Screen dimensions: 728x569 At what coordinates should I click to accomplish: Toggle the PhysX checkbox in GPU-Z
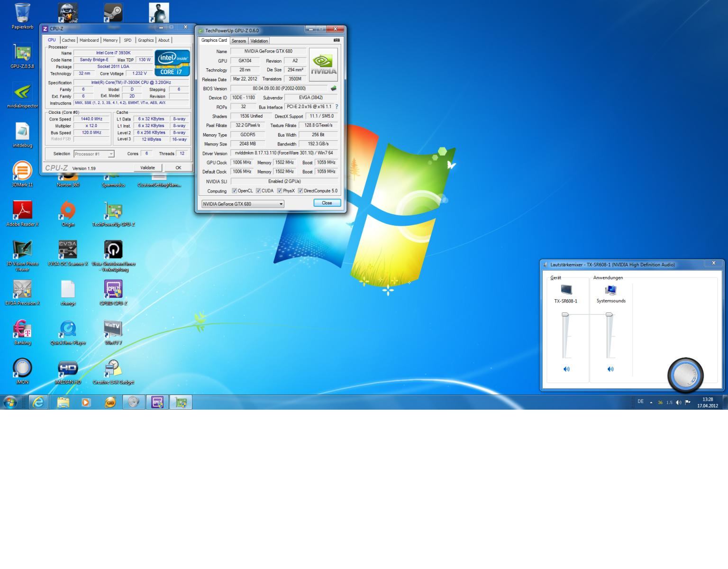pyautogui.click(x=280, y=191)
